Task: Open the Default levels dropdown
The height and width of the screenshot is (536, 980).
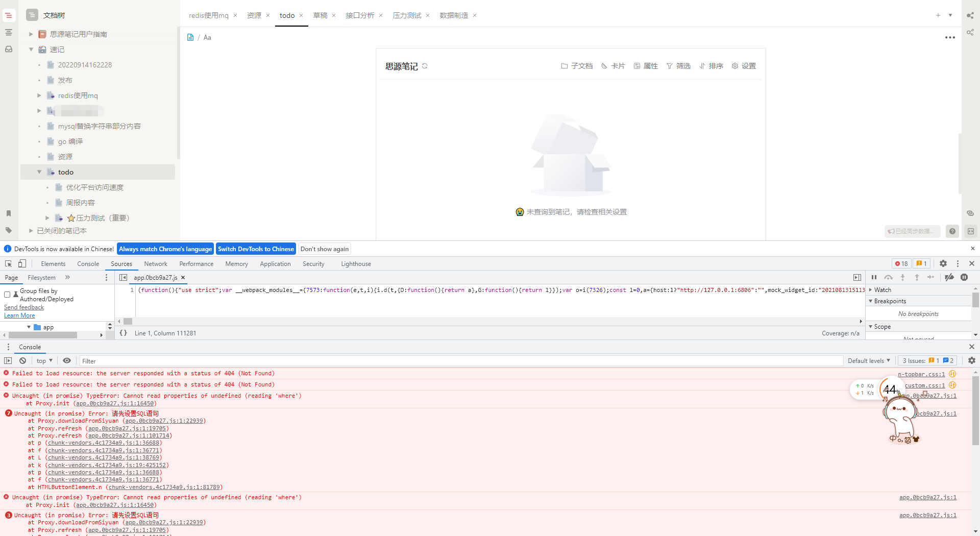Action: [x=869, y=360]
